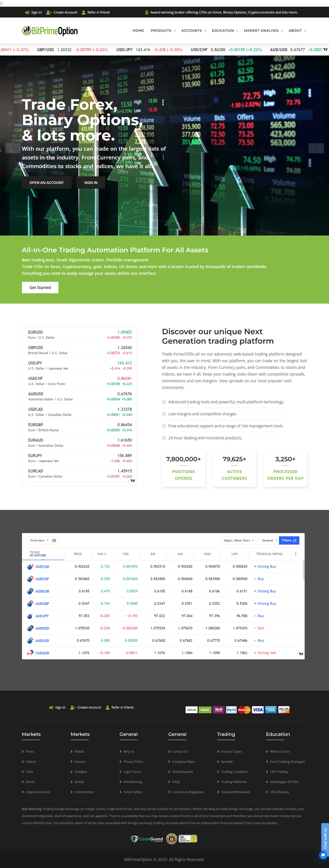Open the footer Privacy Policy link

(x=133, y=762)
